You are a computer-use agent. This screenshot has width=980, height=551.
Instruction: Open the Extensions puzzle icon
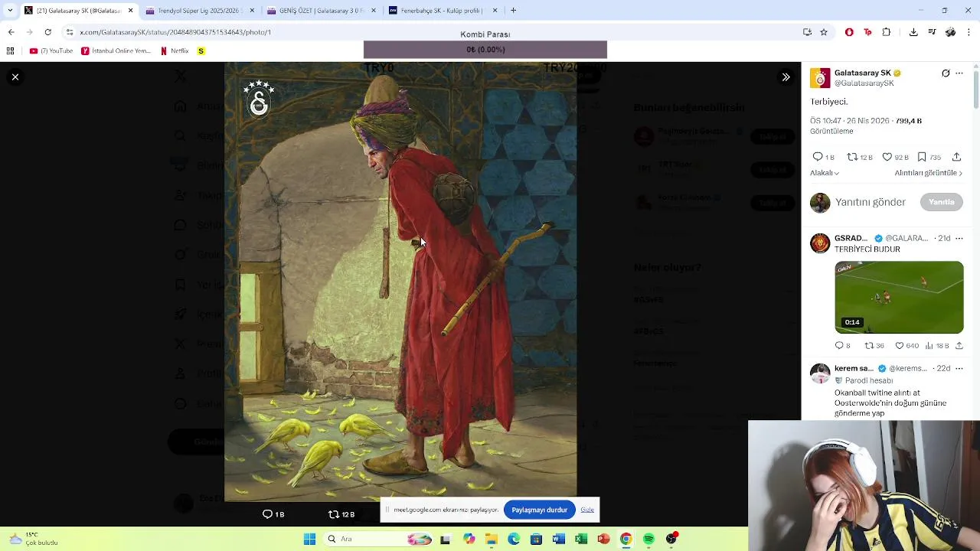[x=887, y=32]
